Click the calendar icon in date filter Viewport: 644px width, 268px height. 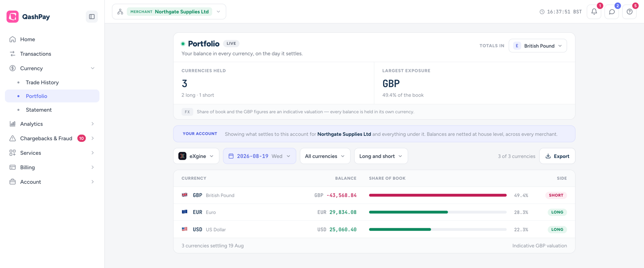(231, 156)
